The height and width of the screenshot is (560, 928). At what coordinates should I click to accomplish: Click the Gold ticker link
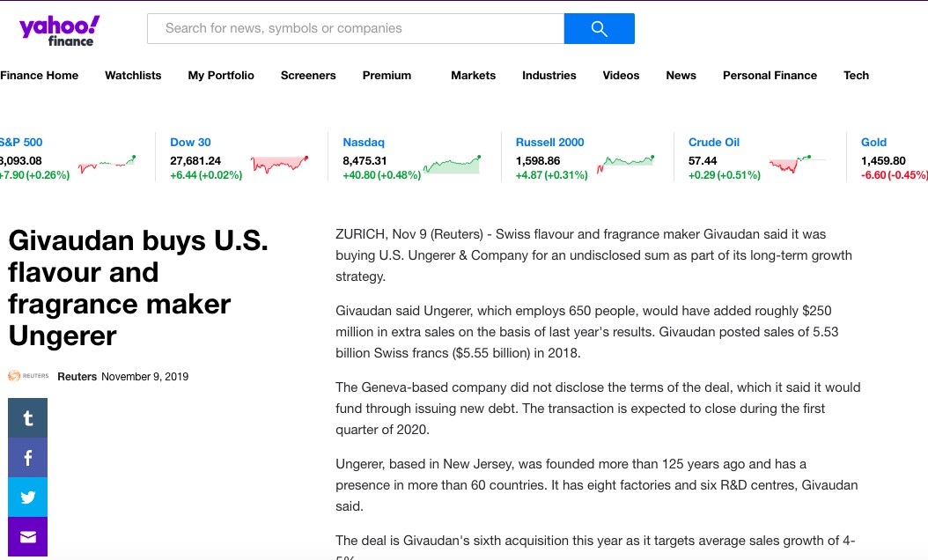pos(873,142)
